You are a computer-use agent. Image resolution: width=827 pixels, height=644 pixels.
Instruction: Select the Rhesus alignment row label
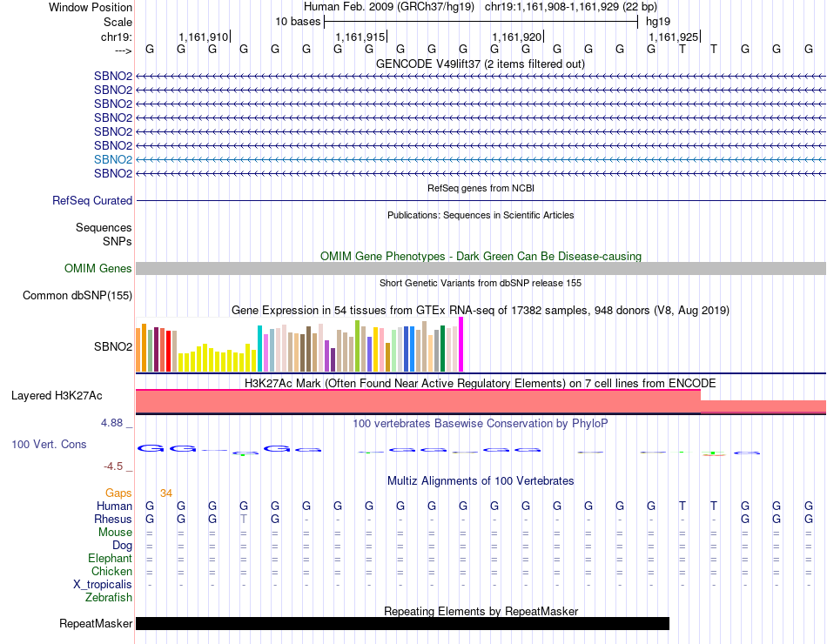pyautogui.click(x=113, y=519)
